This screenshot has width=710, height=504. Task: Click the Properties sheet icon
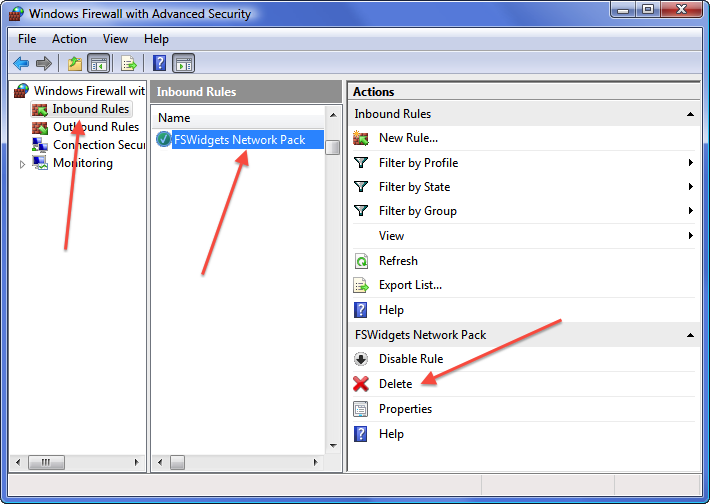pos(361,409)
